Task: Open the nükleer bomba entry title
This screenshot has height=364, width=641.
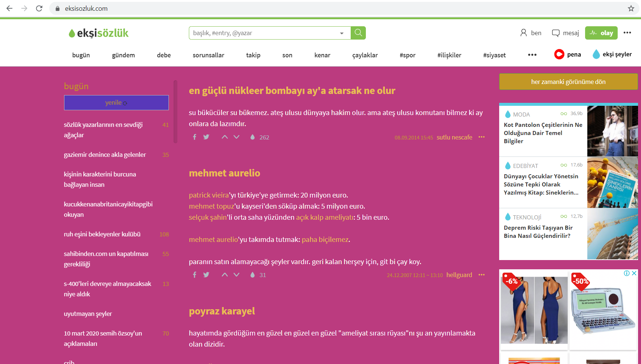Action: [292, 91]
